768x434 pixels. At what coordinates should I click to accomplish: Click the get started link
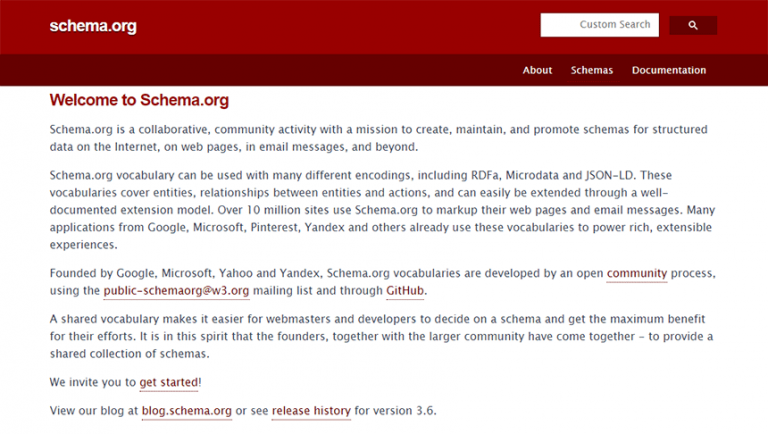coord(169,382)
